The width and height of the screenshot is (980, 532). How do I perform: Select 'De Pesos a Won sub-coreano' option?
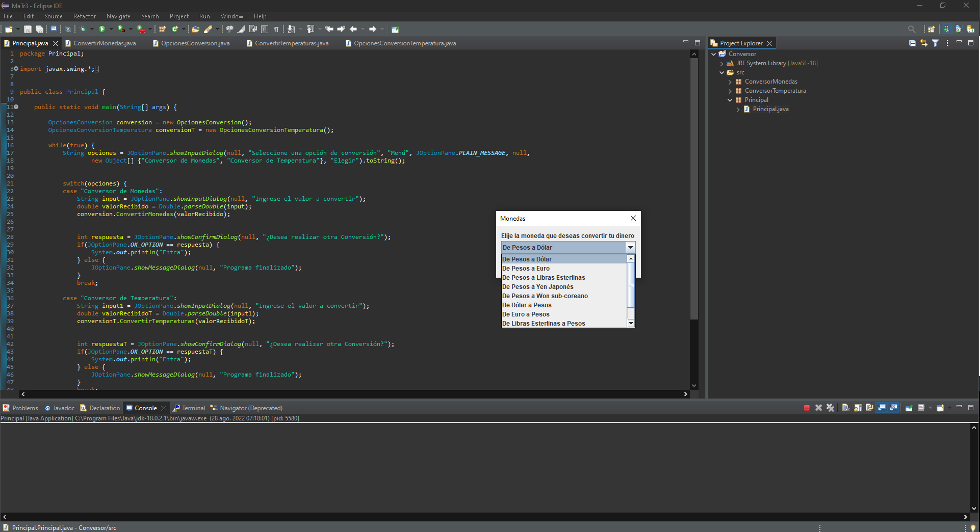click(563, 296)
